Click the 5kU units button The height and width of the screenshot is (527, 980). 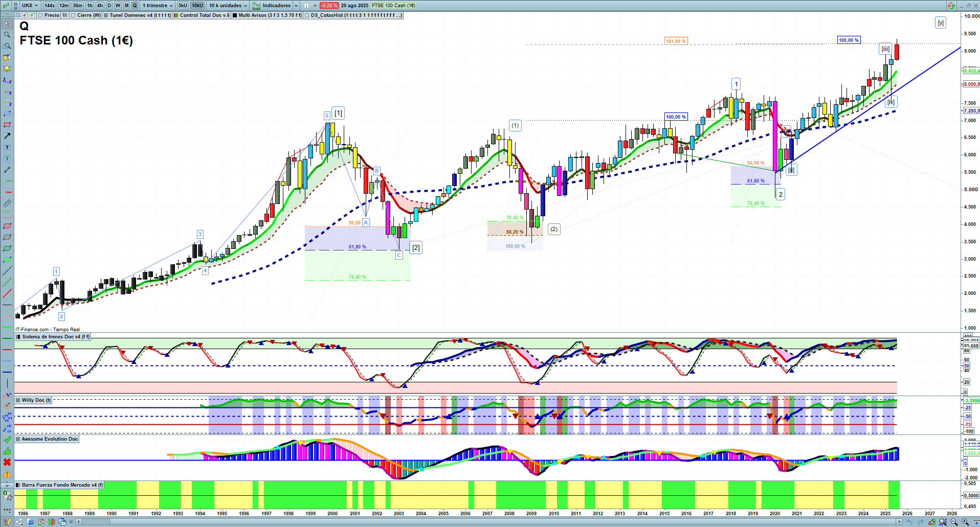[183, 6]
